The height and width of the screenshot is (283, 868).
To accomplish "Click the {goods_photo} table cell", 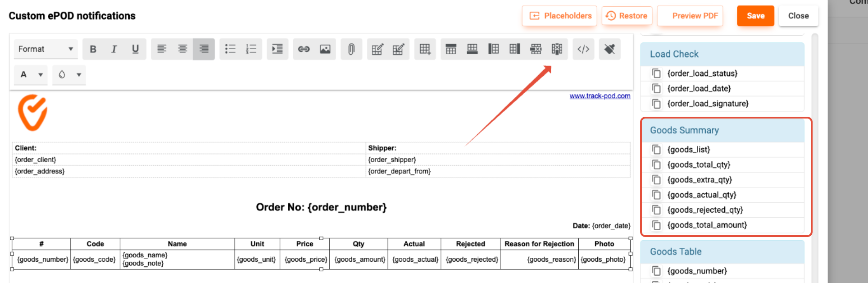I will point(604,260).
